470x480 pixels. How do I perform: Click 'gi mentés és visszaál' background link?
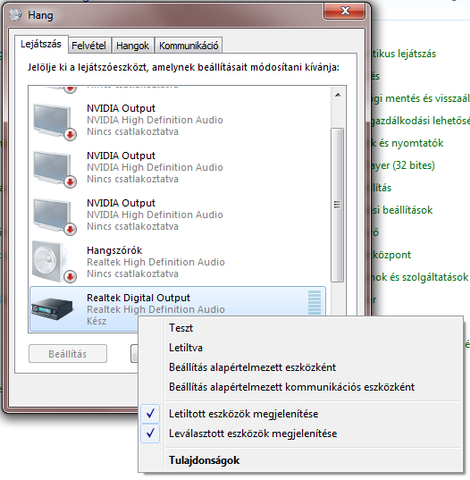point(421,99)
